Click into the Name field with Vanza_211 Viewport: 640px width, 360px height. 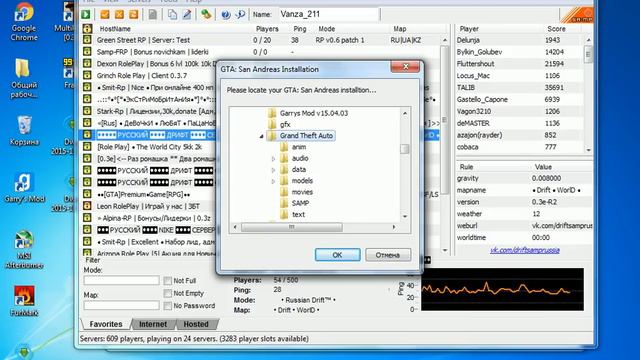pos(329,14)
